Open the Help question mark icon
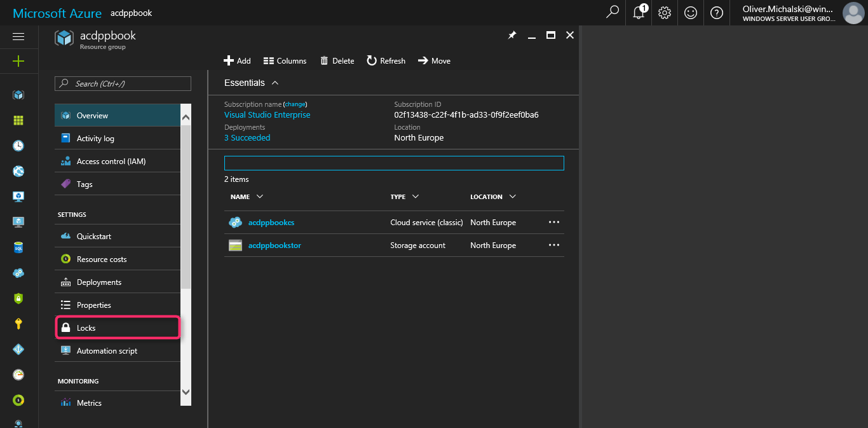 [717, 13]
